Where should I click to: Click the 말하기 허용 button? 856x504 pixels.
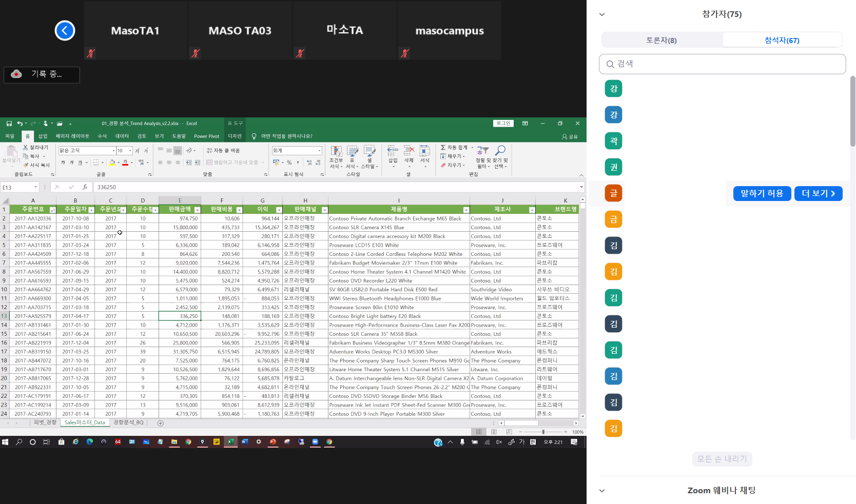point(762,193)
